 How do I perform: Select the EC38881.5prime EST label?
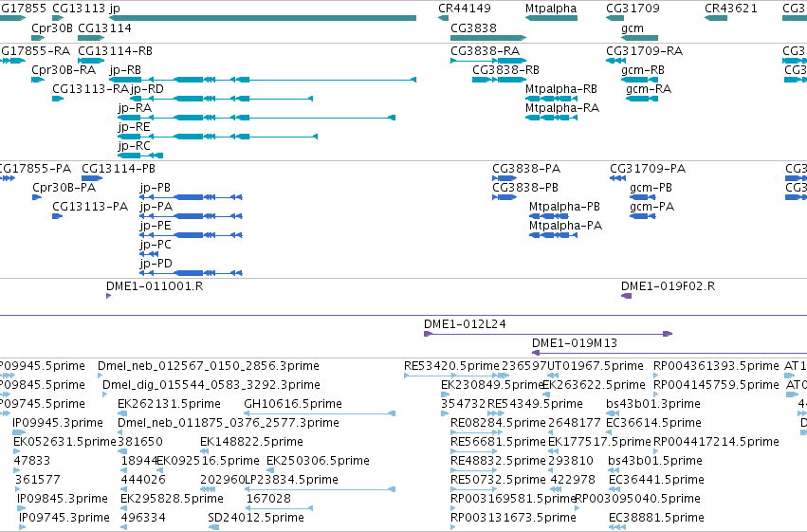[656, 518]
